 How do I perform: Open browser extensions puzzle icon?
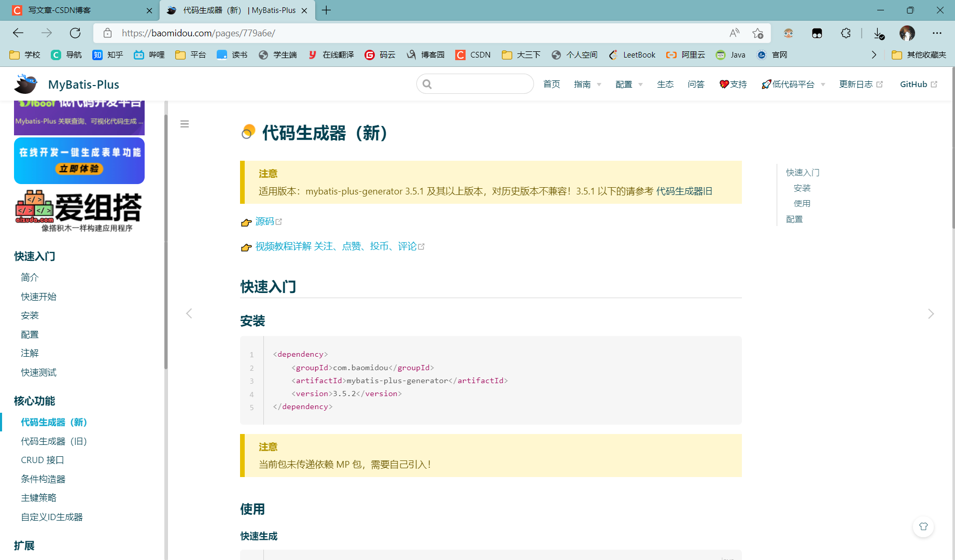[846, 33]
